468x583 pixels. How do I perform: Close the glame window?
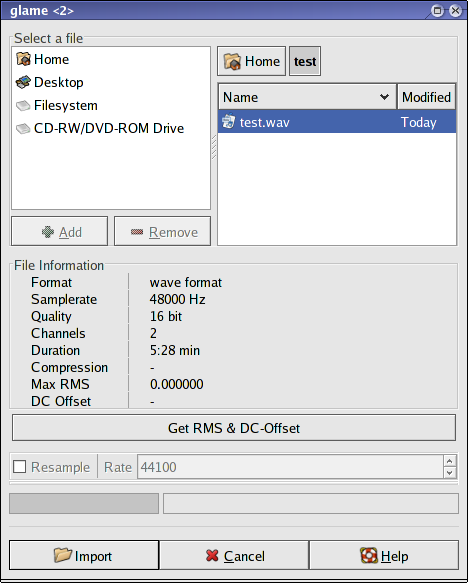click(455, 10)
